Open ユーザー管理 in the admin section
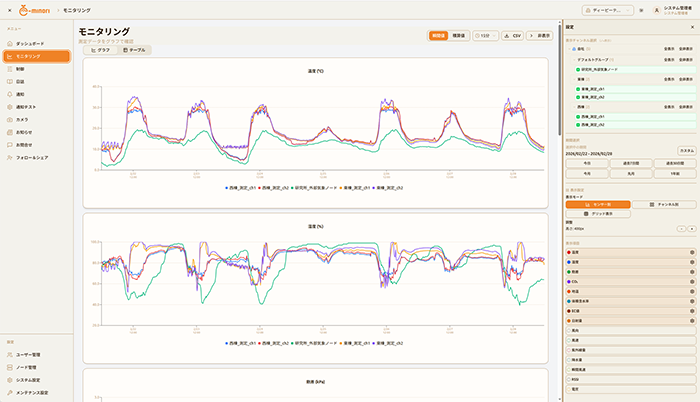The height and width of the screenshot is (402, 700). pyautogui.click(x=28, y=355)
